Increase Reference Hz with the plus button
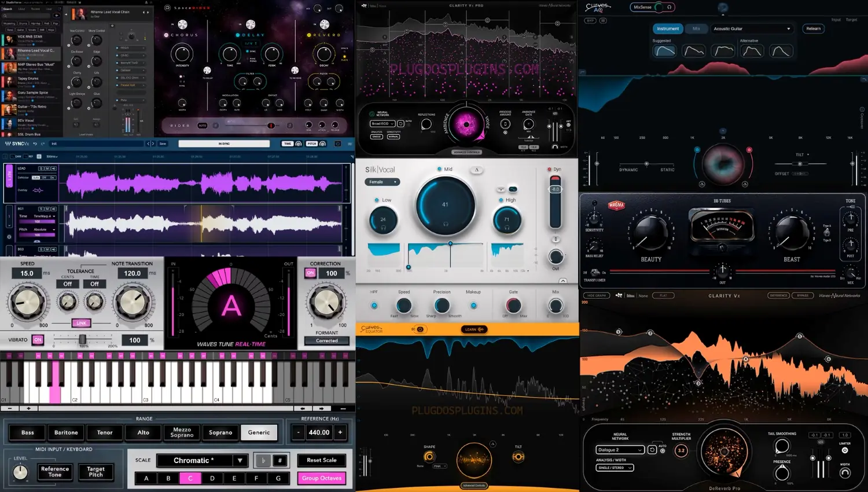This screenshot has width=868, height=492. pyautogui.click(x=340, y=432)
